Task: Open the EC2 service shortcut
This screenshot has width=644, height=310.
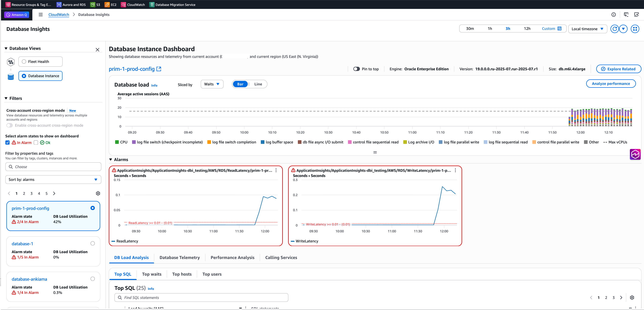Action: point(110,5)
